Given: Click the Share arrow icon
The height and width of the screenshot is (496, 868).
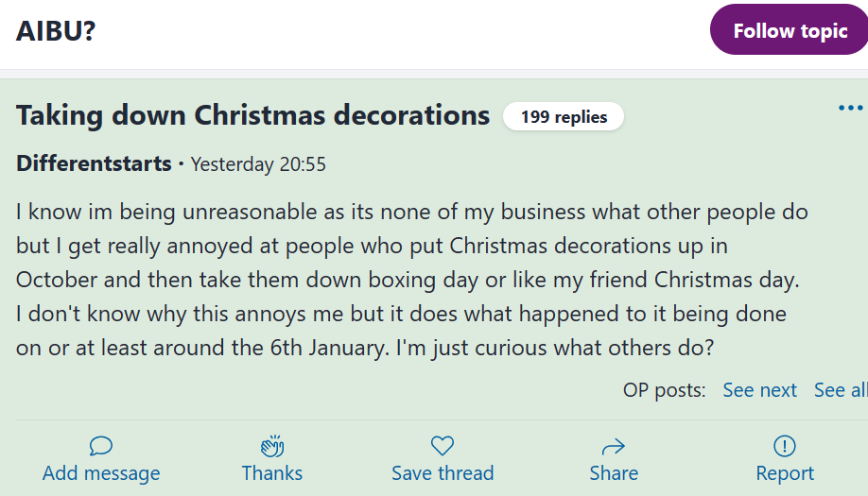Looking at the screenshot, I should pos(614,446).
